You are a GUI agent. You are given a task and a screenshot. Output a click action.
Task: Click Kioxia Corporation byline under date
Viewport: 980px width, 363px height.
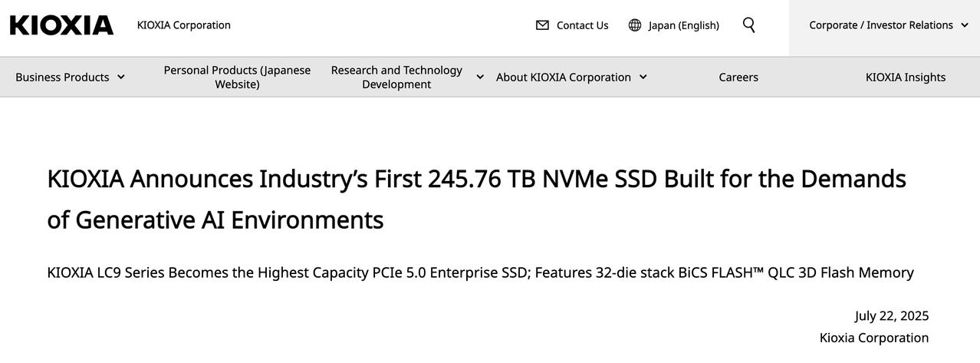click(874, 338)
